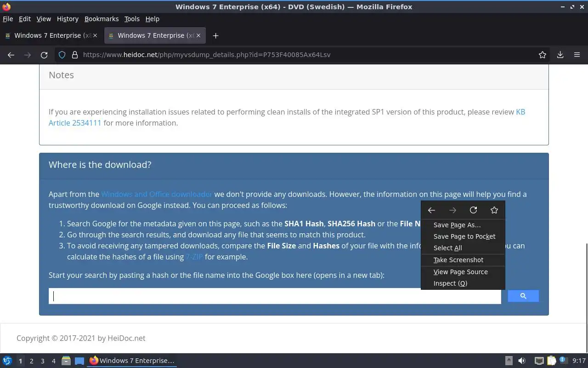Open Firefox hamburger application menu
Viewport: 588px width, 368px height.
coord(577,55)
